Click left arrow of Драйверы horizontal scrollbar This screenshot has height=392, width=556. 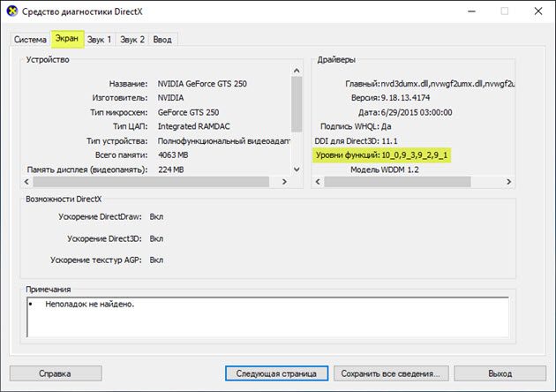318,182
